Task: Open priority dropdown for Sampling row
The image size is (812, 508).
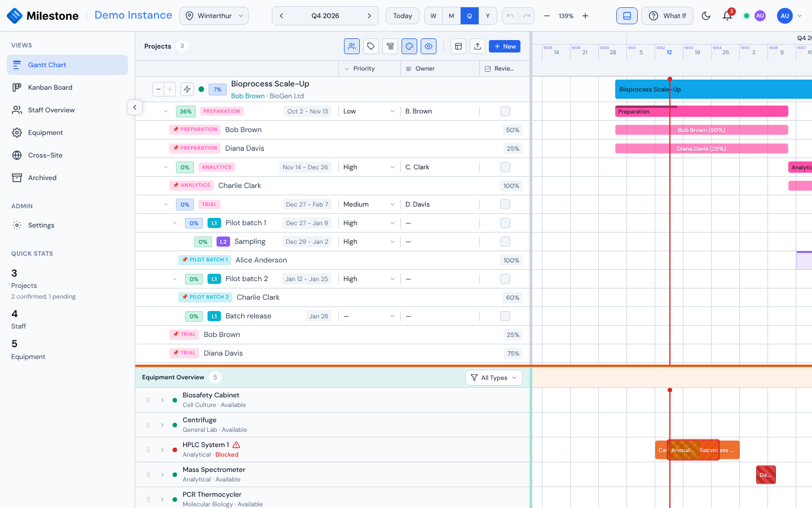Action: click(x=369, y=242)
